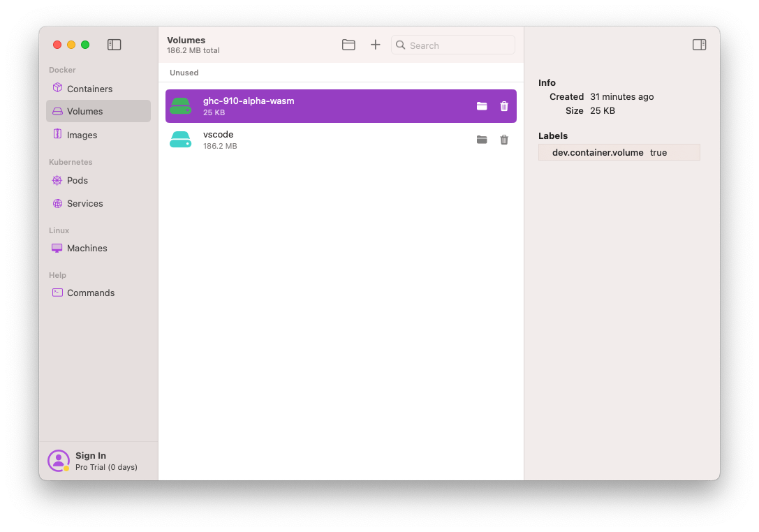The height and width of the screenshot is (532, 759).
Task: Minimize window with yellow button
Action: (x=71, y=45)
